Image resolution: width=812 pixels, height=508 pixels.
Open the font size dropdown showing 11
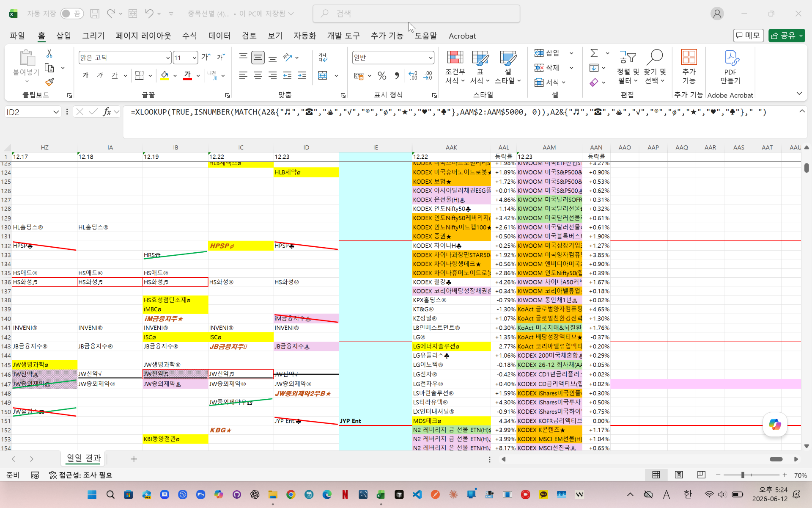[194, 58]
